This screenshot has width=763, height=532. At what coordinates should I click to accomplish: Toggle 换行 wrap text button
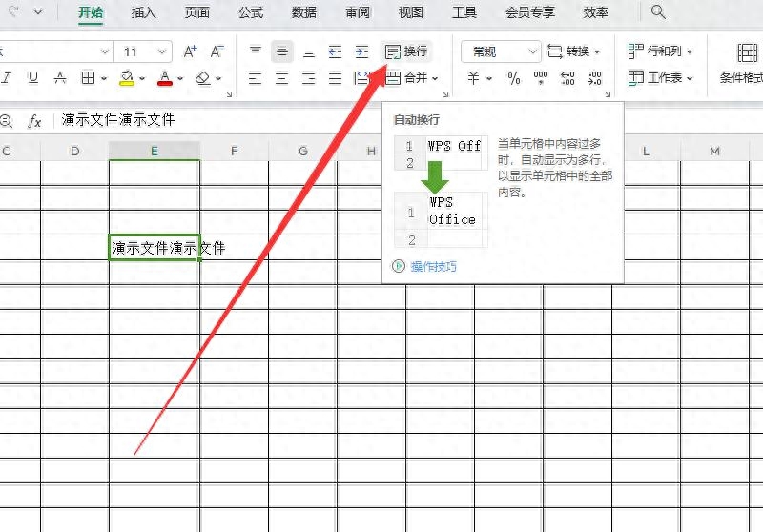click(x=406, y=51)
